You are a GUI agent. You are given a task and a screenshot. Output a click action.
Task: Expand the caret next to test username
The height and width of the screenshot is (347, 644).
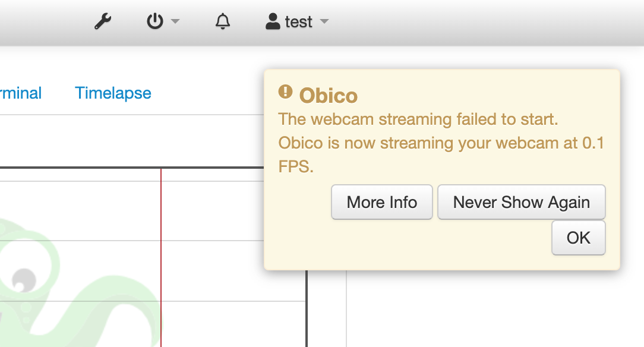click(324, 21)
